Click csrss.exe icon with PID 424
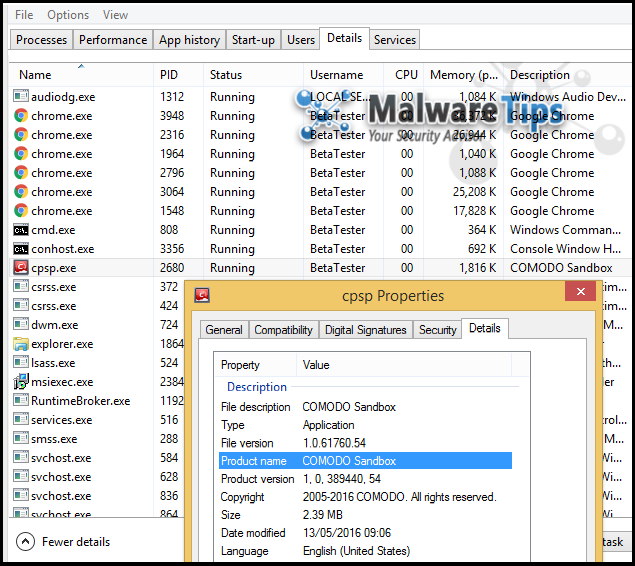 [x=21, y=306]
